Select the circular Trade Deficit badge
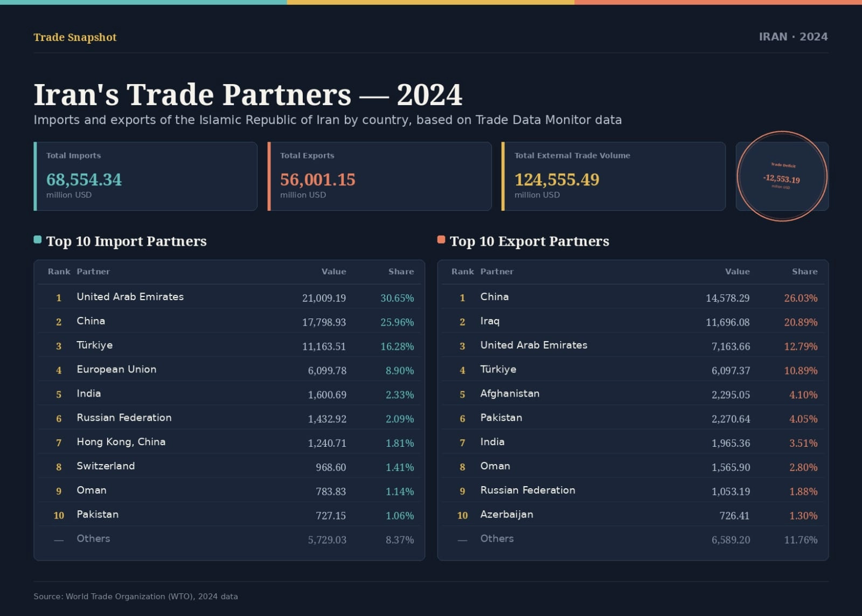This screenshot has width=862, height=616. [x=782, y=176]
